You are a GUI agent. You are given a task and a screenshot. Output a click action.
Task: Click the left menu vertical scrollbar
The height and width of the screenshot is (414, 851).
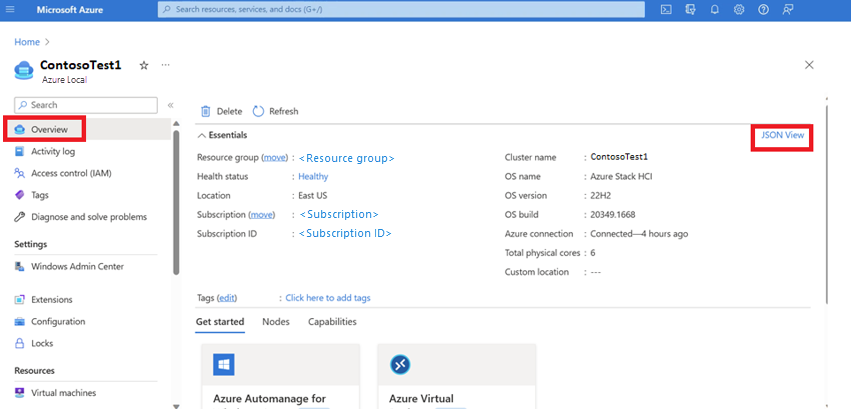[175, 202]
